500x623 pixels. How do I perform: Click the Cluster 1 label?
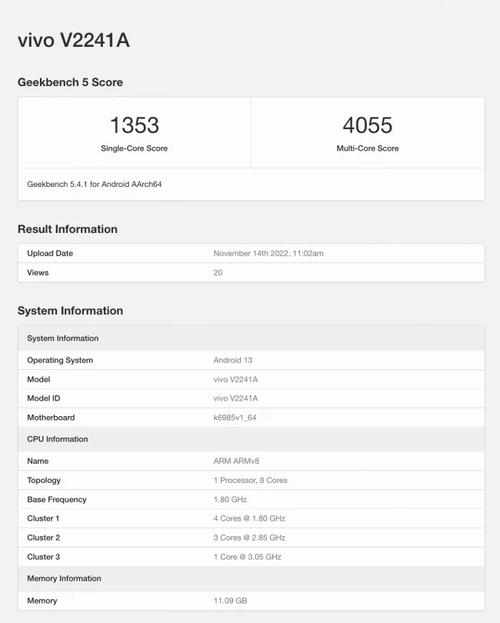click(x=43, y=519)
